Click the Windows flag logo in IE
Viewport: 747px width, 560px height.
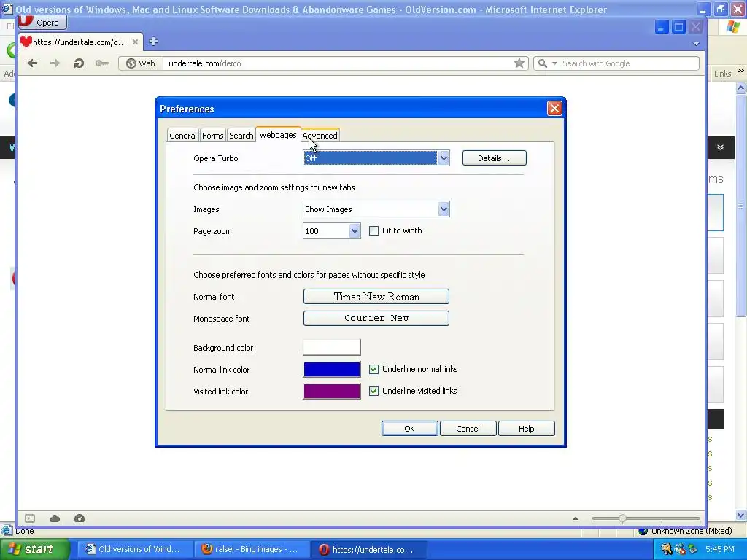click(732, 27)
